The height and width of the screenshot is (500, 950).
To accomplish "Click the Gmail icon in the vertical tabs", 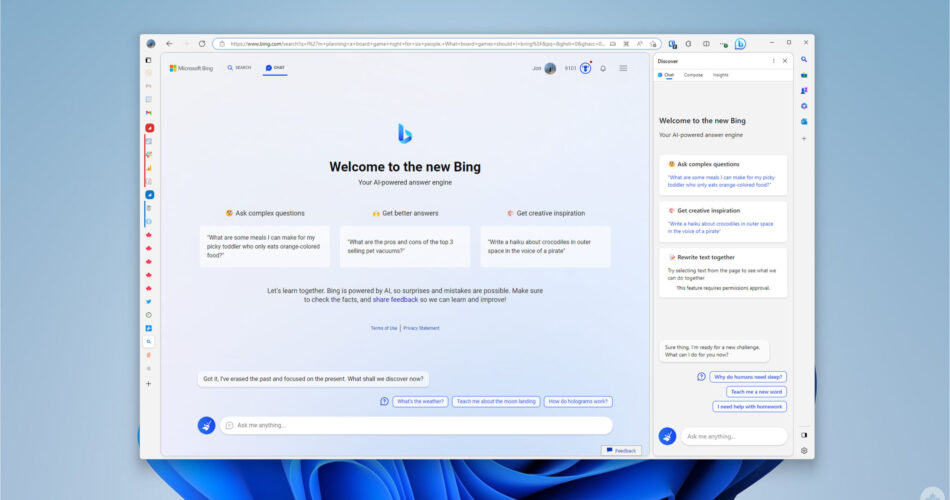I will (x=149, y=113).
